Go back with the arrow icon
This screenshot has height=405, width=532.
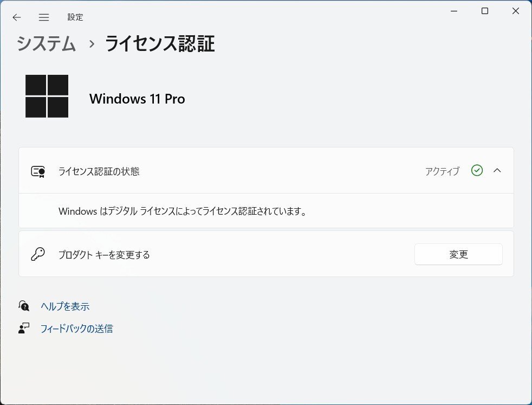pos(16,17)
